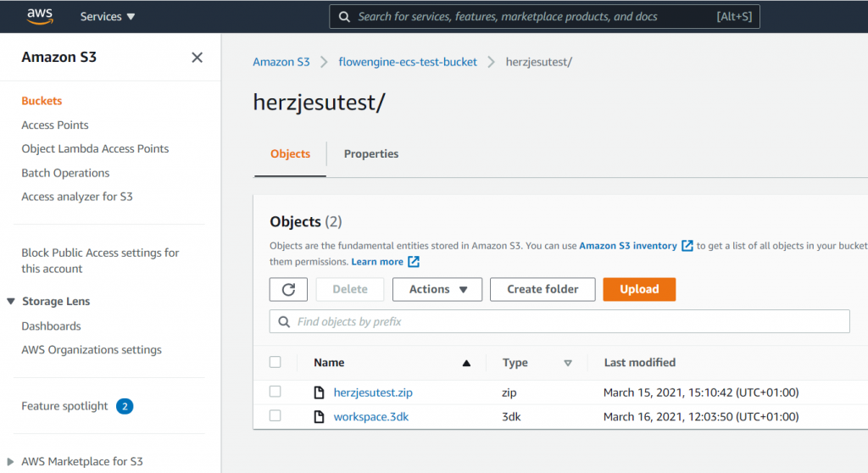Screen dimensions: 868x473
Task: Select the workspace.3dk checkbox
Action: (275, 415)
